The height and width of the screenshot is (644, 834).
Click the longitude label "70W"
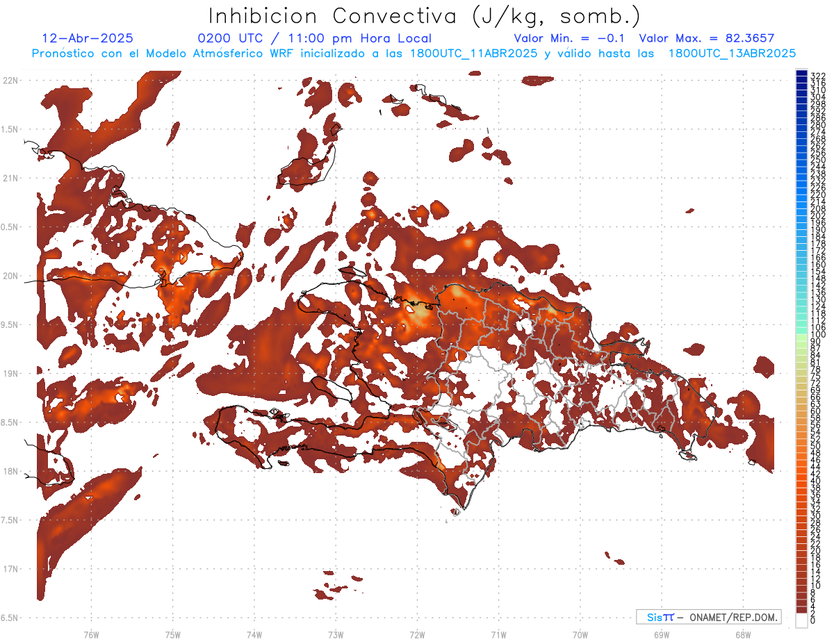(x=580, y=634)
